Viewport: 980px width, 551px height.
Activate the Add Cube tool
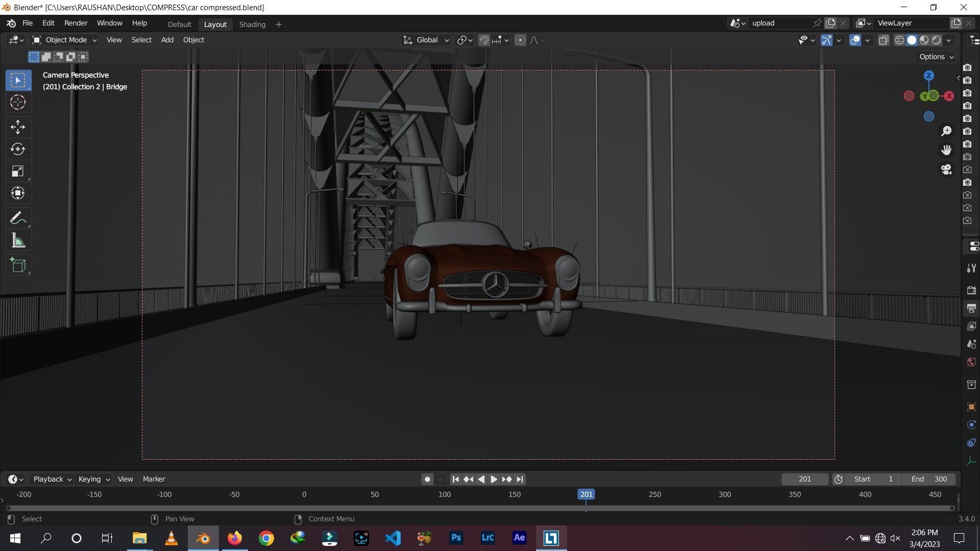(18, 265)
